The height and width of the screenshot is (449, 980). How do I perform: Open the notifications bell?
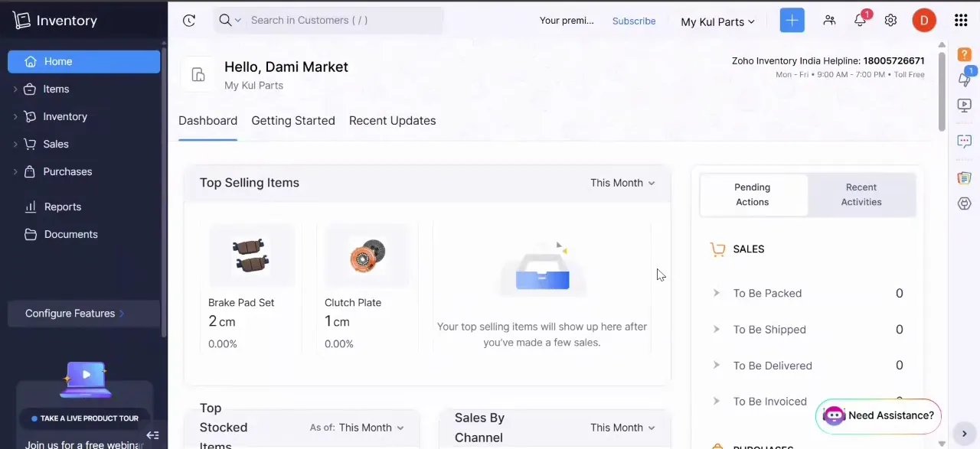[861, 21]
